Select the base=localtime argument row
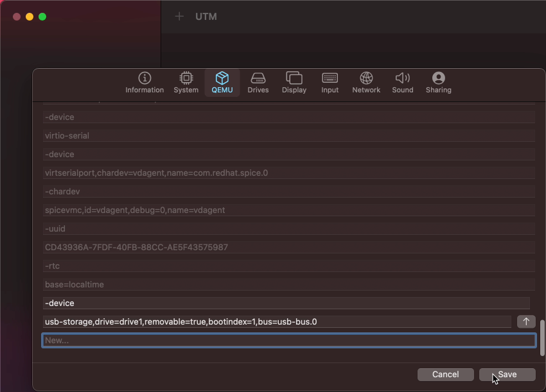 coord(288,284)
